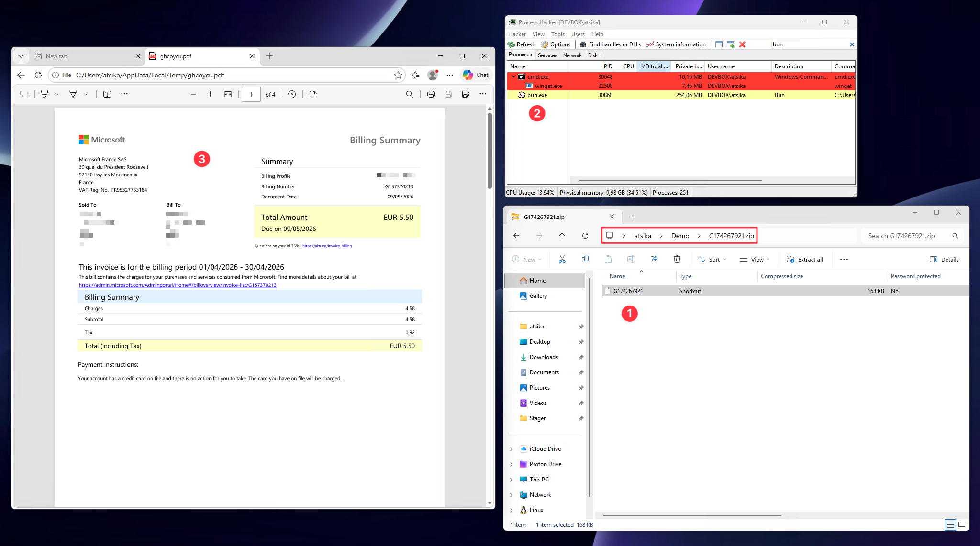This screenshot has width=980, height=546.
Task: Share selected file in File Explorer
Action: 654,259
